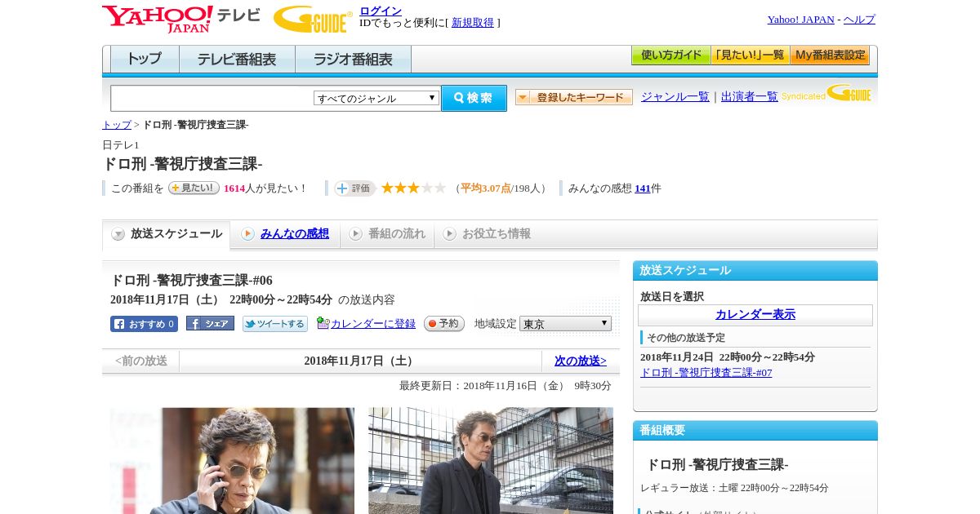The height and width of the screenshot is (514, 980).
Task: Open ドロ刑 -警視庁捜査三課-#07 link
Action: [706, 373]
